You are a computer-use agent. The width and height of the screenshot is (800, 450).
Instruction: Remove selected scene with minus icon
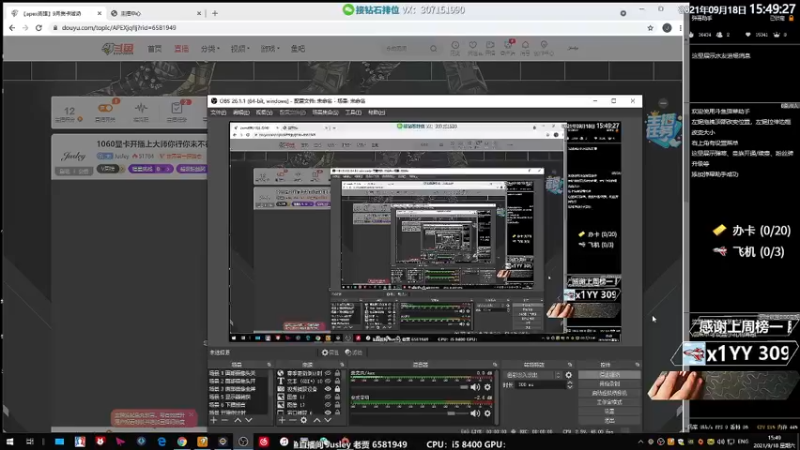pyautogui.click(x=225, y=420)
